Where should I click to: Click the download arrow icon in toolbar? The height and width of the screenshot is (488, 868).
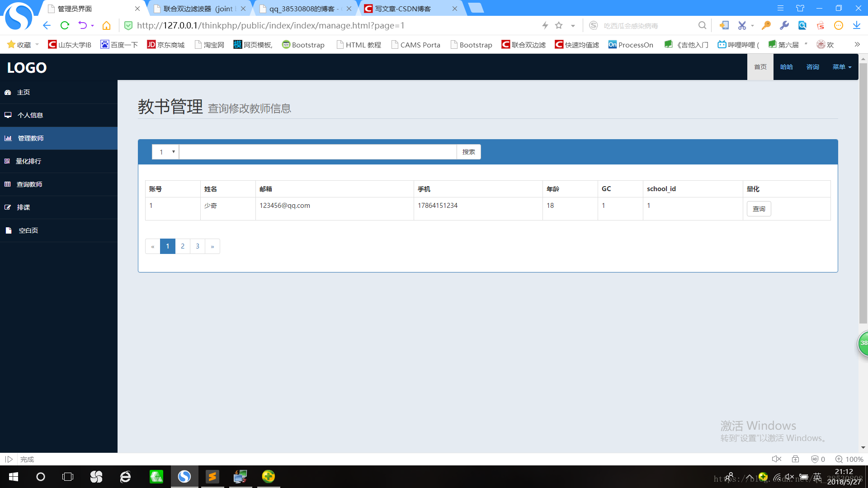(856, 25)
